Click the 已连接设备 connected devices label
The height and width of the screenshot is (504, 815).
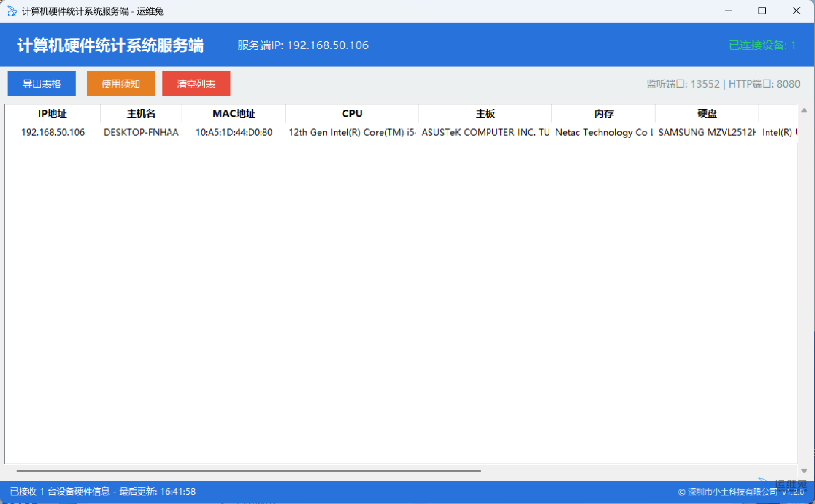[x=762, y=45]
